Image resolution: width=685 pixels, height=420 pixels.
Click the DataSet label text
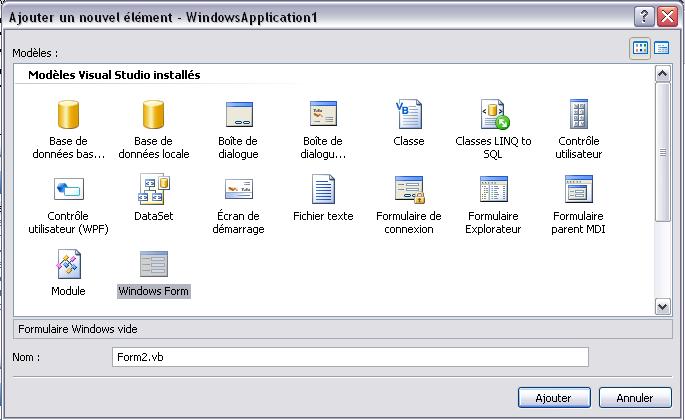point(154,216)
